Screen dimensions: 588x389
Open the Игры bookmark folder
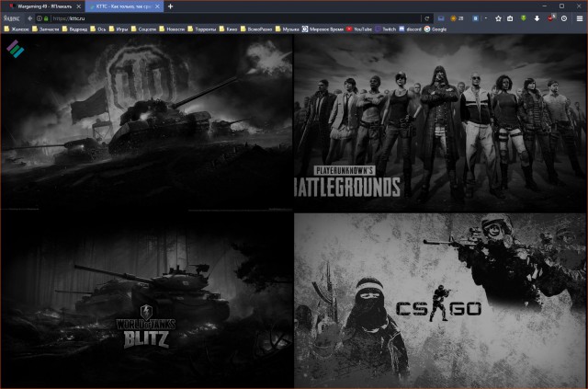pos(119,29)
